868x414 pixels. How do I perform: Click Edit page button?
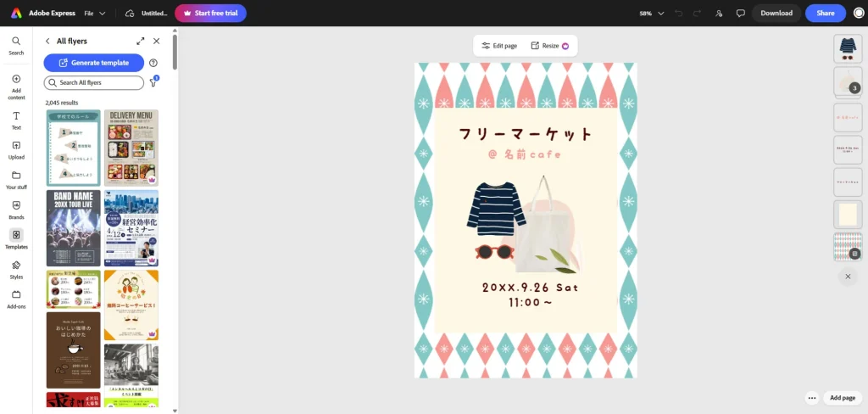[499, 46]
